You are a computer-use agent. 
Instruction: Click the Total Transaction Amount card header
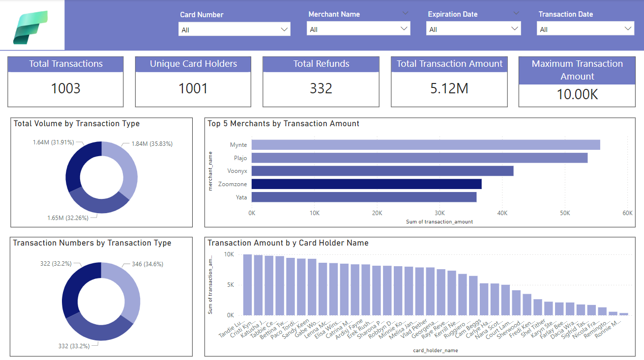[449, 64]
